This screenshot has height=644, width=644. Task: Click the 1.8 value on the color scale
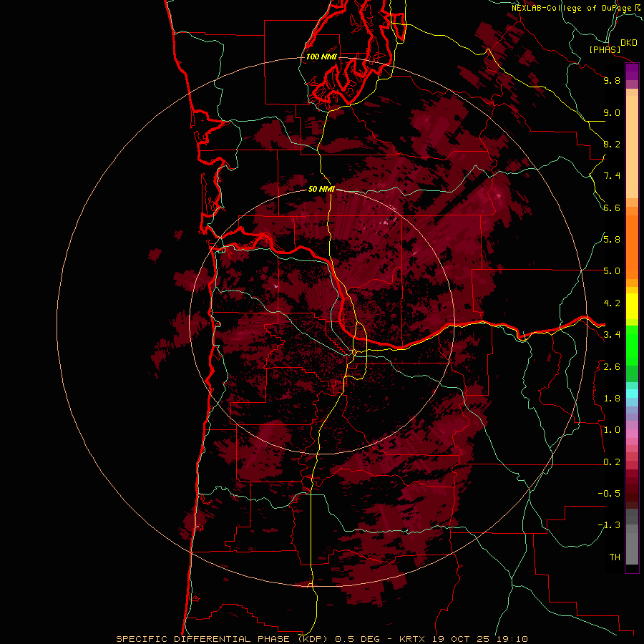(x=612, y=399)
